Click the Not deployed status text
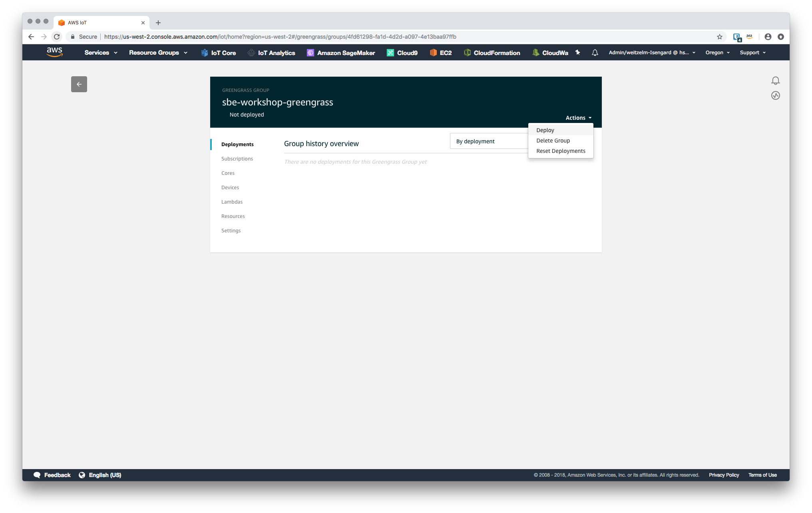Viewport: 812px width, 513px height. pyautogui.click(x=247, y=115)
